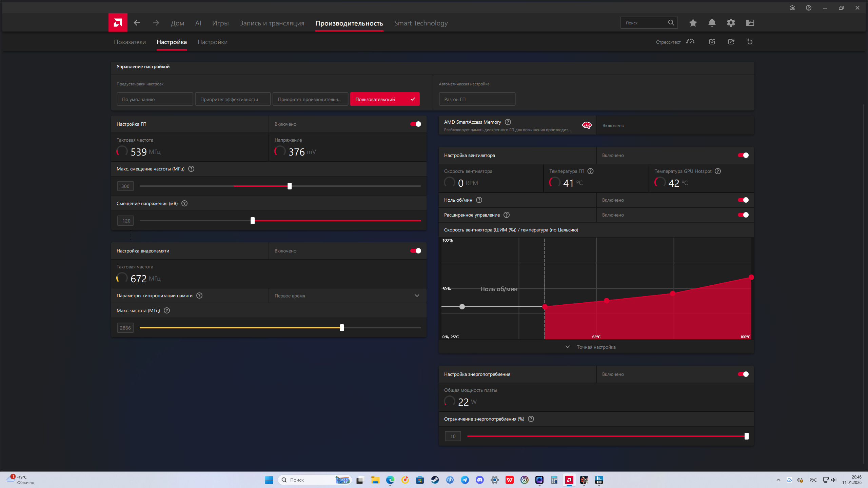Open help icon next to Ноль об/мин
The image size is (868, 488).
pyautogui.click(x=479, y=200)
